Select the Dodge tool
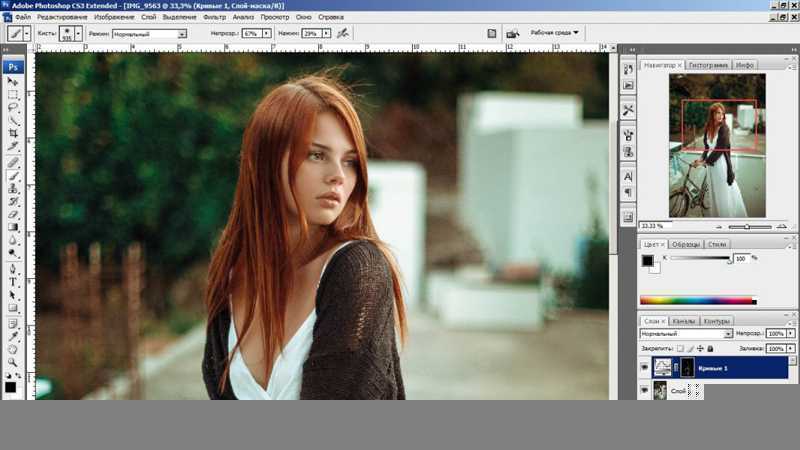 coord(13,254)
